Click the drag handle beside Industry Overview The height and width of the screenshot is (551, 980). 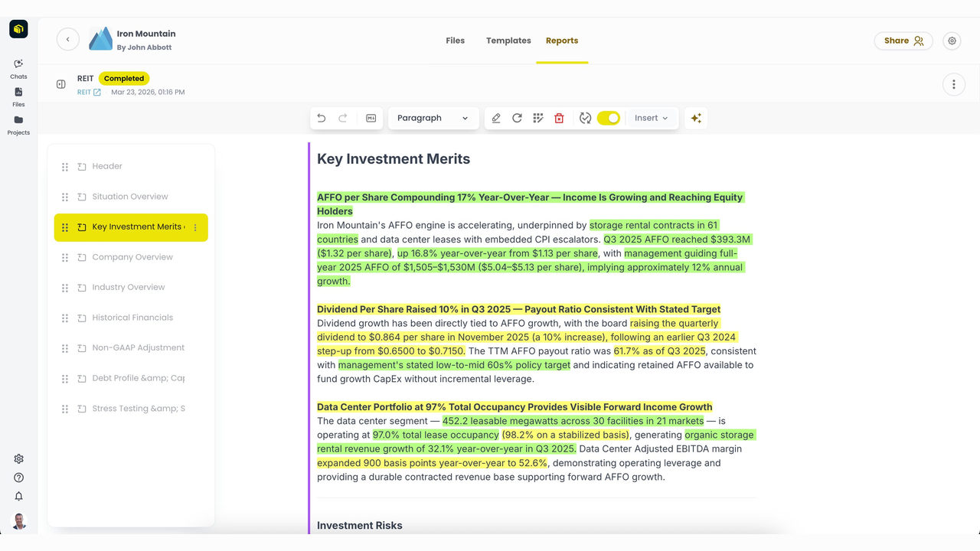tap(65, 288)
